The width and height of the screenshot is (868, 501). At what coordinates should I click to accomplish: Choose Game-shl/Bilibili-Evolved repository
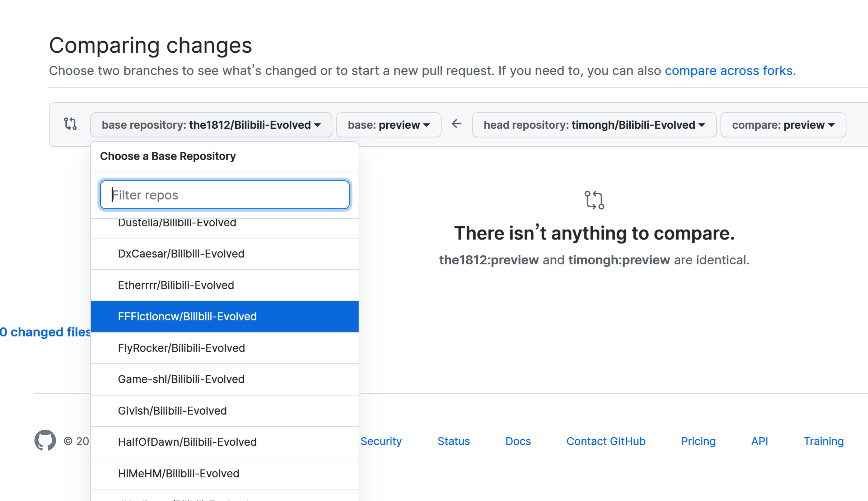[225, 379]
